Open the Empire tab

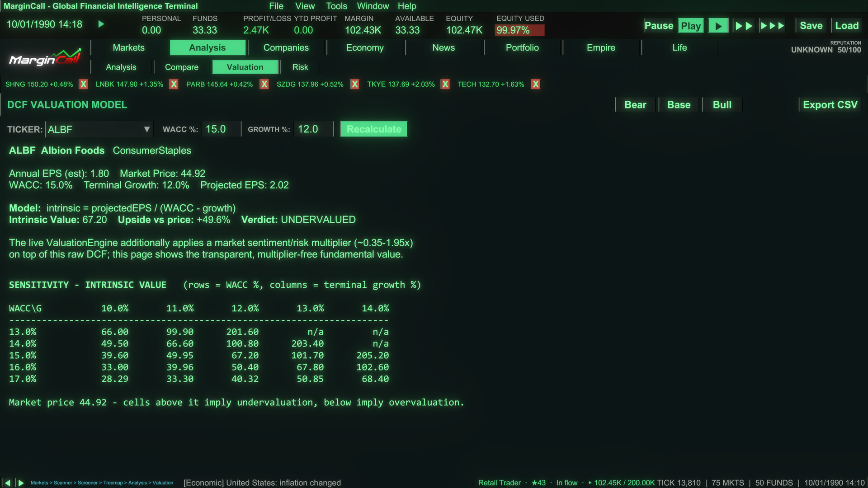pyautogui.click(x=601, y=48)
